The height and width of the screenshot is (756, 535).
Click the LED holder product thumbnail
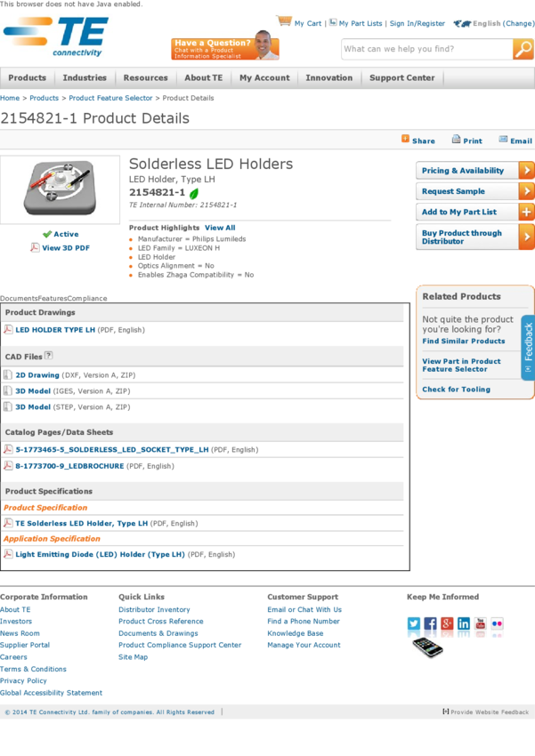(x=60, y=189)
